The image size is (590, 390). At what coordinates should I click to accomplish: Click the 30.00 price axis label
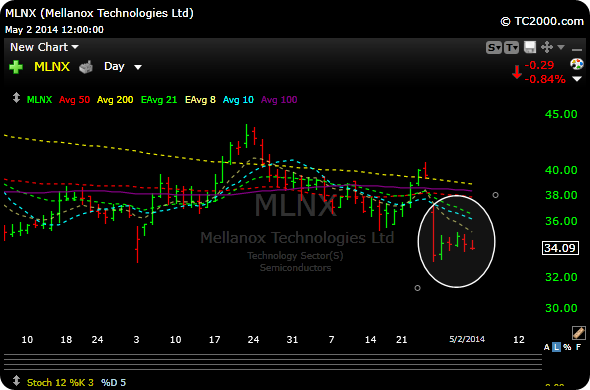[561, 308]
